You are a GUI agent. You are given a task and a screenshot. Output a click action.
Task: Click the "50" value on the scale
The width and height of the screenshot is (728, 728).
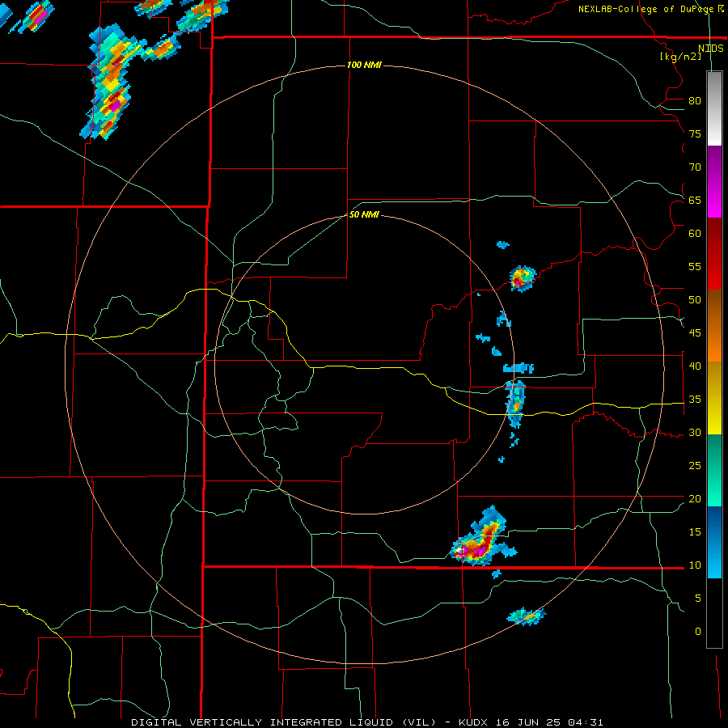coord(695,300)
